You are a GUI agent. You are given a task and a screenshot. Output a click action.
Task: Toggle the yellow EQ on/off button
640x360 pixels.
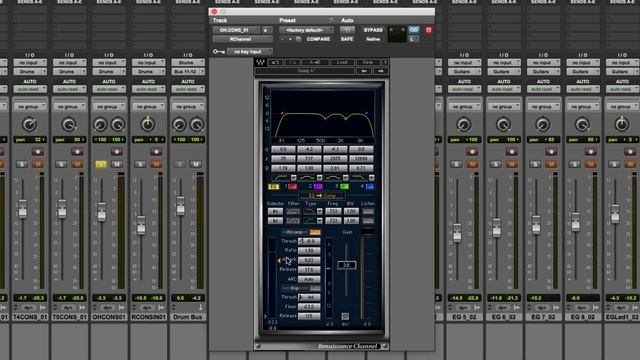(273, 187)
